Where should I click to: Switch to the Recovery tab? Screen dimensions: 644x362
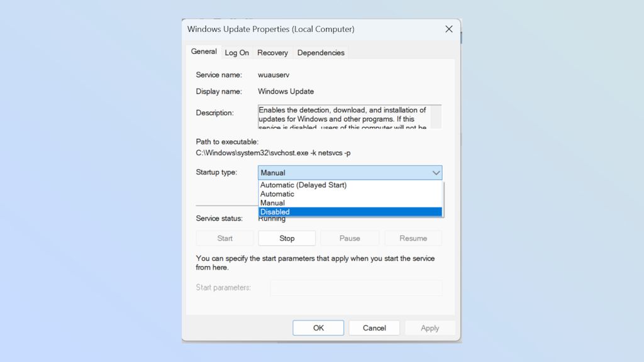pyautogui.click(x=272, y=53)
